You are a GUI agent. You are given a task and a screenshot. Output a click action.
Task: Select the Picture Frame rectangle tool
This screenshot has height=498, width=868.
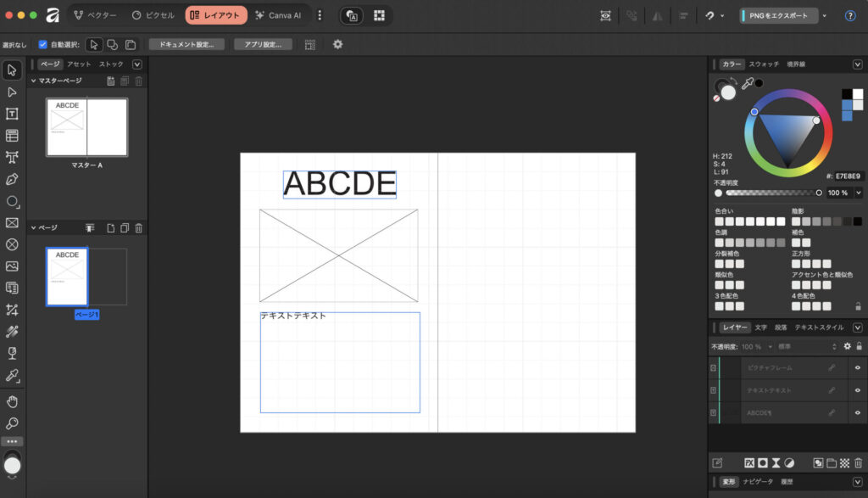(12, 223)
